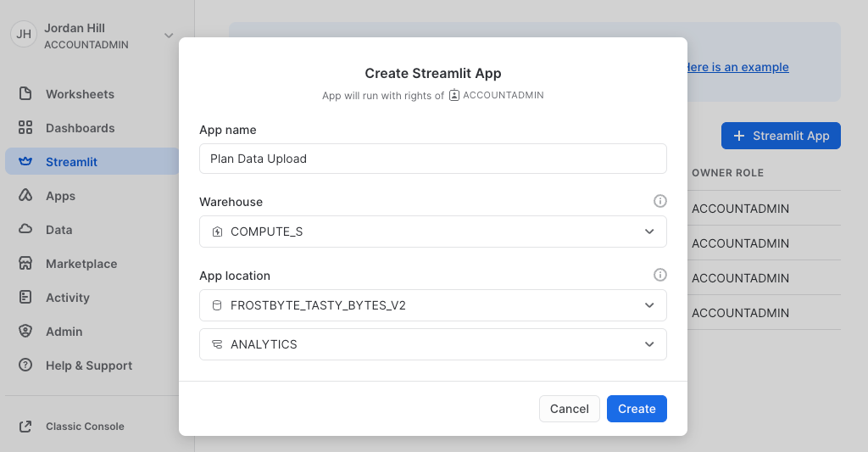Click the App location info icon
This screenshot has width=868, height=452.
[660, 276]
